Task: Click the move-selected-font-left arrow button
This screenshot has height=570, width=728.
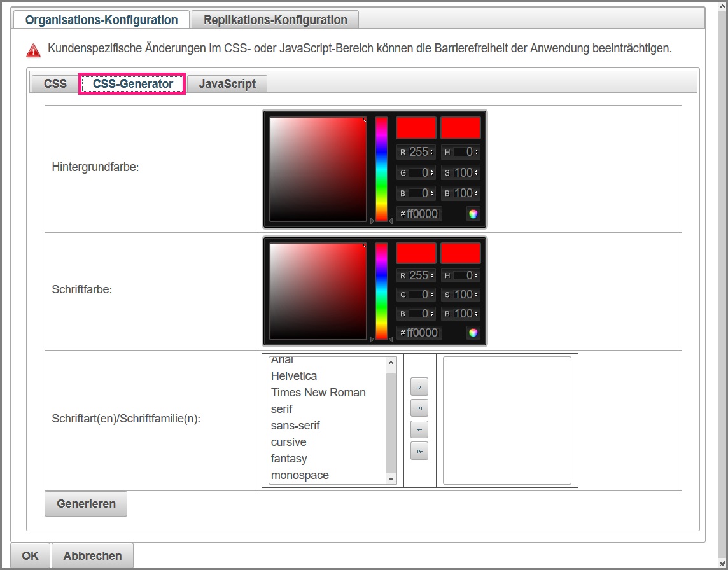Action: 419,429
